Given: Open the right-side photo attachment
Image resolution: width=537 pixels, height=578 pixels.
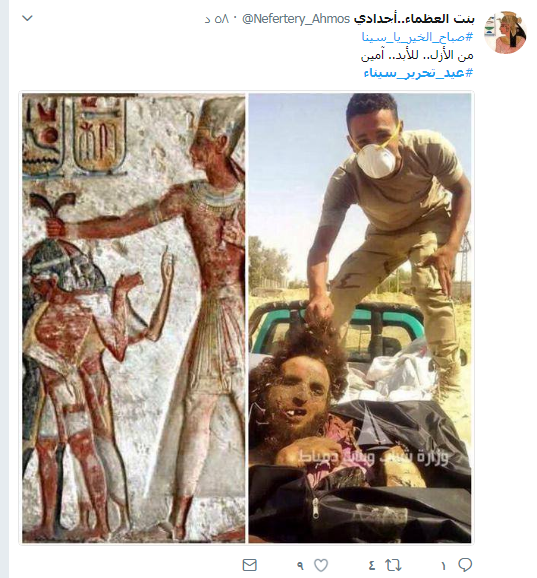Looking at the screenshot, I should coord(360,318).
